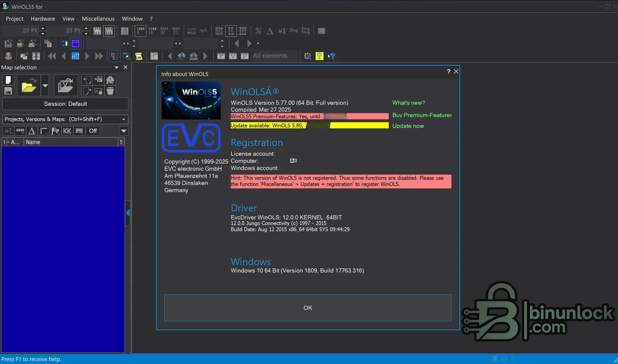The image size is (618, 364).
Task: Collapse side panel with blue left arrow
Action: point(128,213)
